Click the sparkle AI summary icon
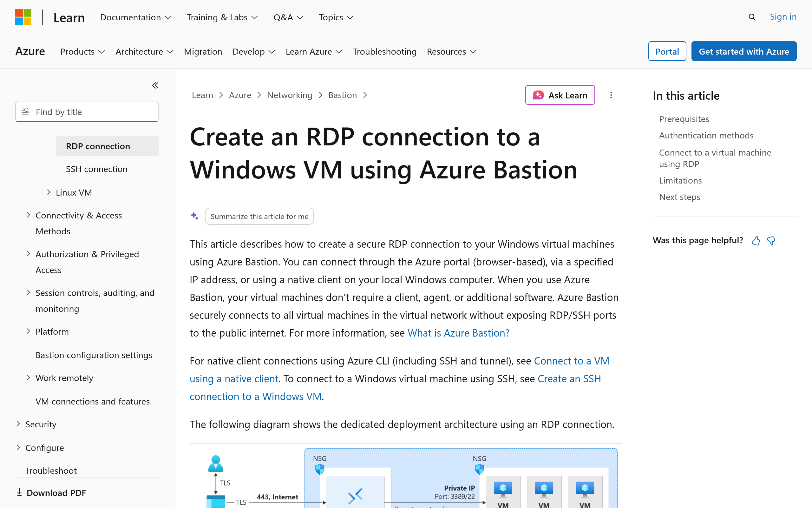The height and width of the screenshot is (508, 812). (195, 216)
